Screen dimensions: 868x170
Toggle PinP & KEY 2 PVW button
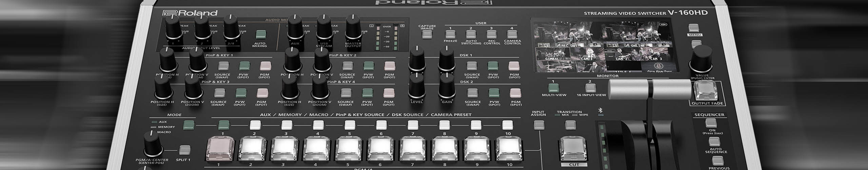point(369,66)
